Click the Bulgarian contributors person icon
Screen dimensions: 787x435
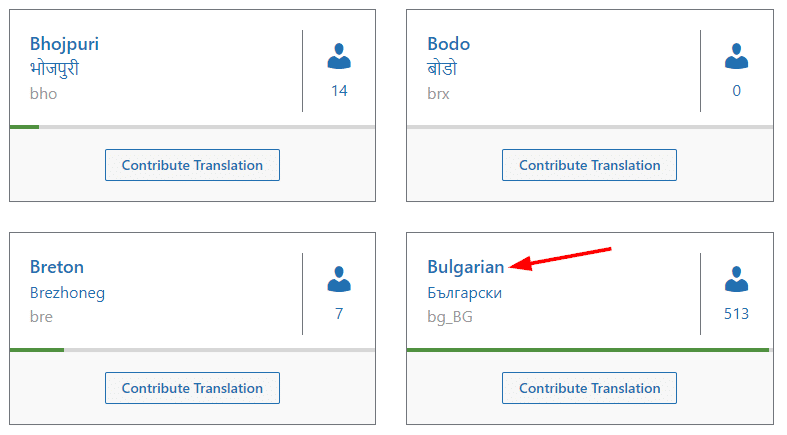tap(737, 279)
